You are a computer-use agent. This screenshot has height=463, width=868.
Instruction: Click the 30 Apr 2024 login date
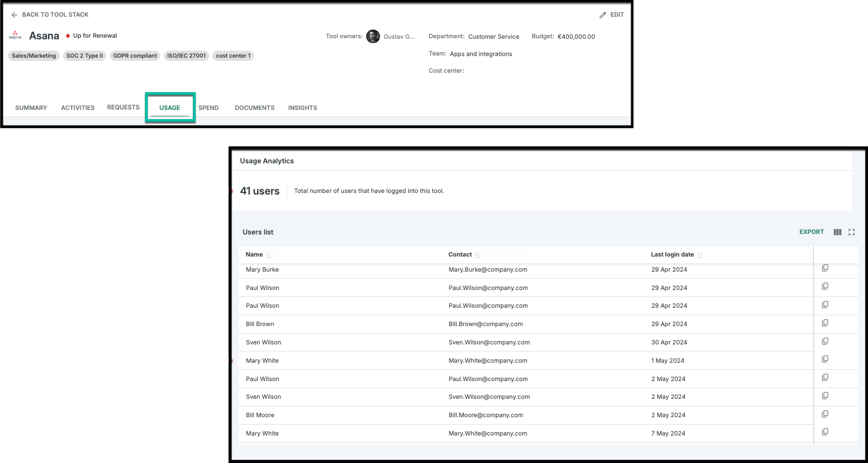tap(669, 342)
